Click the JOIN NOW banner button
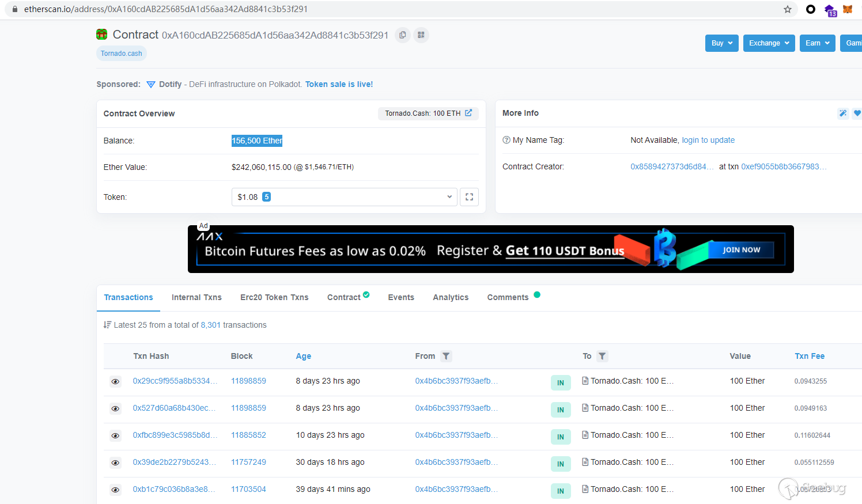 (x=741, y=250)
